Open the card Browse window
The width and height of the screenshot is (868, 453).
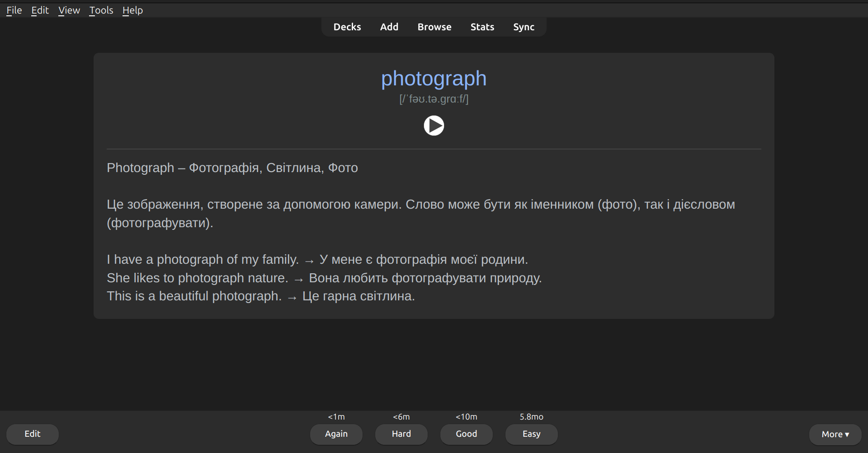click(434, 27)
